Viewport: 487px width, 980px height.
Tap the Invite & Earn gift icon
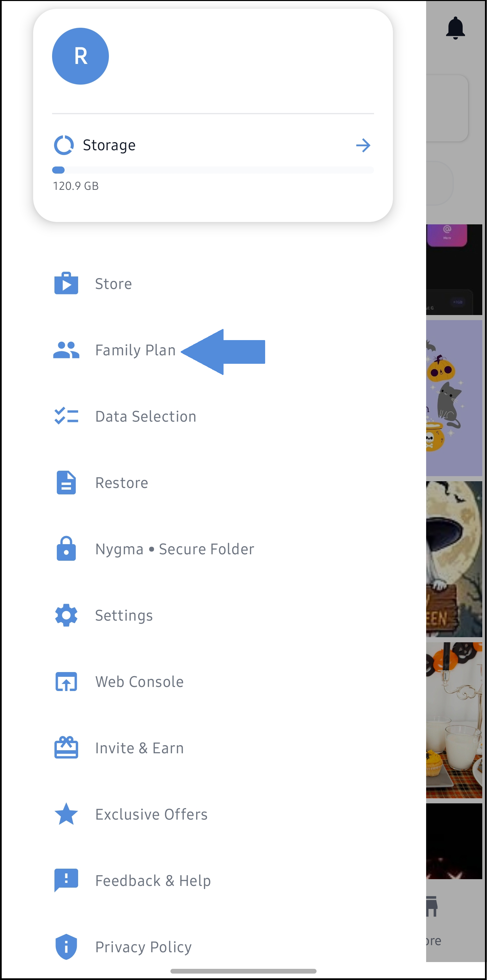click(66, 748)
